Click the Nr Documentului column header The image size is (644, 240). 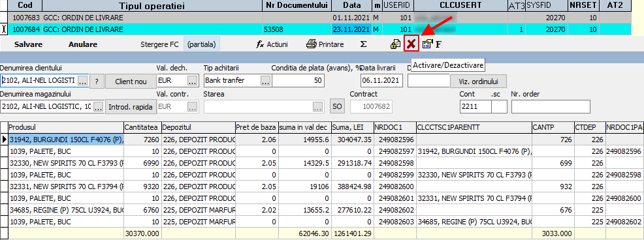point(297,6)
